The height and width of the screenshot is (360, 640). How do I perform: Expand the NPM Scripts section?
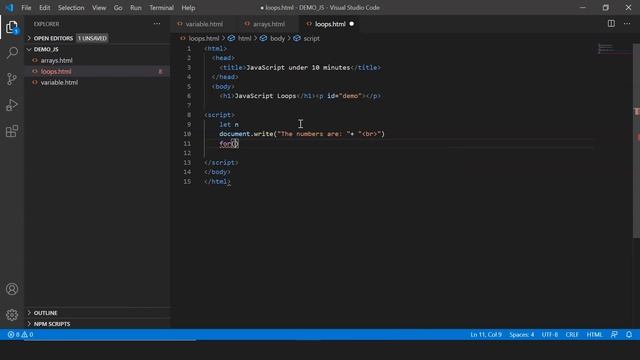coord(29,324)
